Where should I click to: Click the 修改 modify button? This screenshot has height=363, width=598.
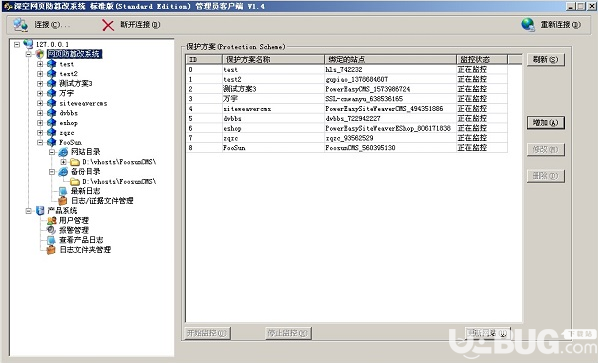click(545, 149)
